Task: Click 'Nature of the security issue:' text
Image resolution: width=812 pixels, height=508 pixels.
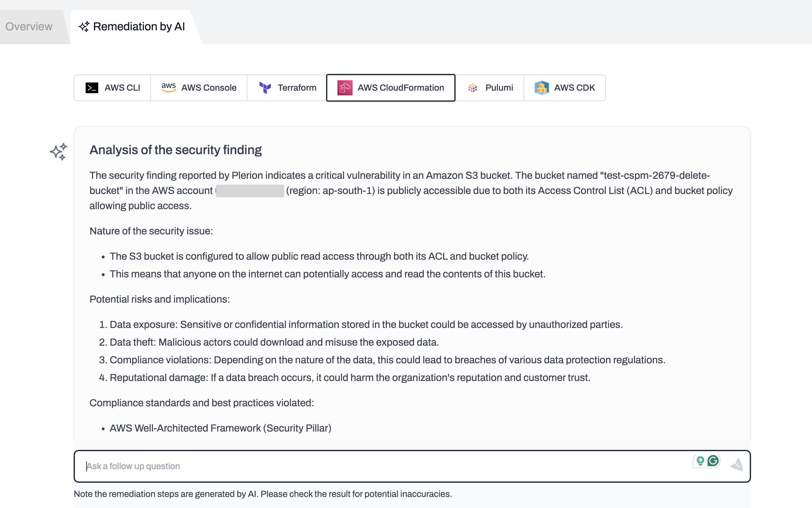Action: pyautogui.click(x=151, y=231)
